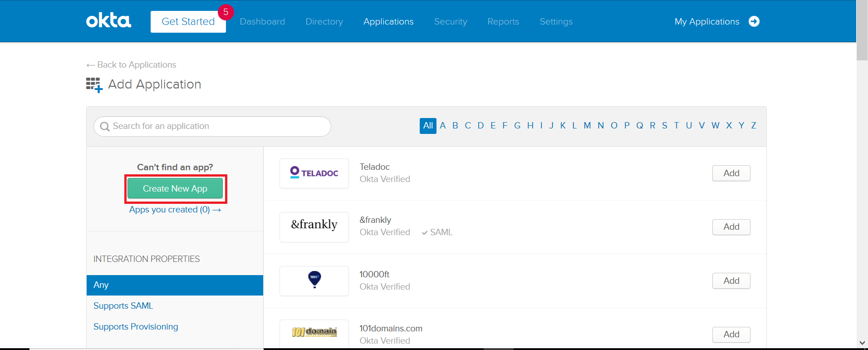Filter apps by letter F

click(x=505, y=126)
